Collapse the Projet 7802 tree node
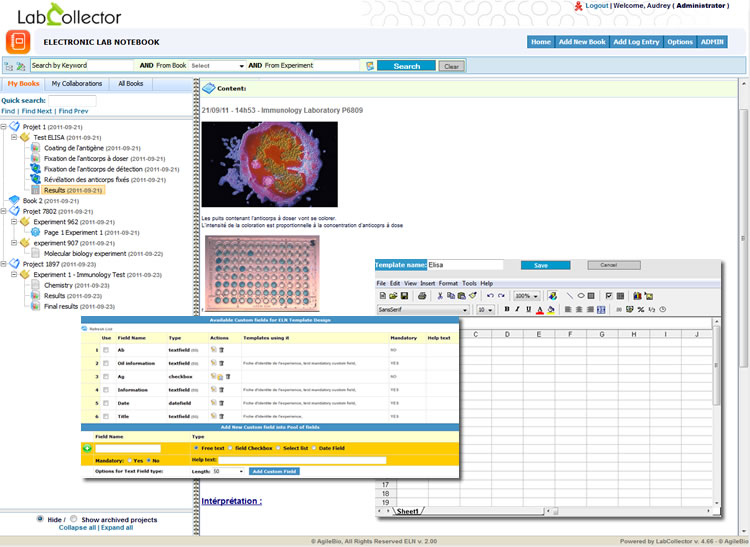Screen dimensions: 750x547 click(x=3, y=211)
